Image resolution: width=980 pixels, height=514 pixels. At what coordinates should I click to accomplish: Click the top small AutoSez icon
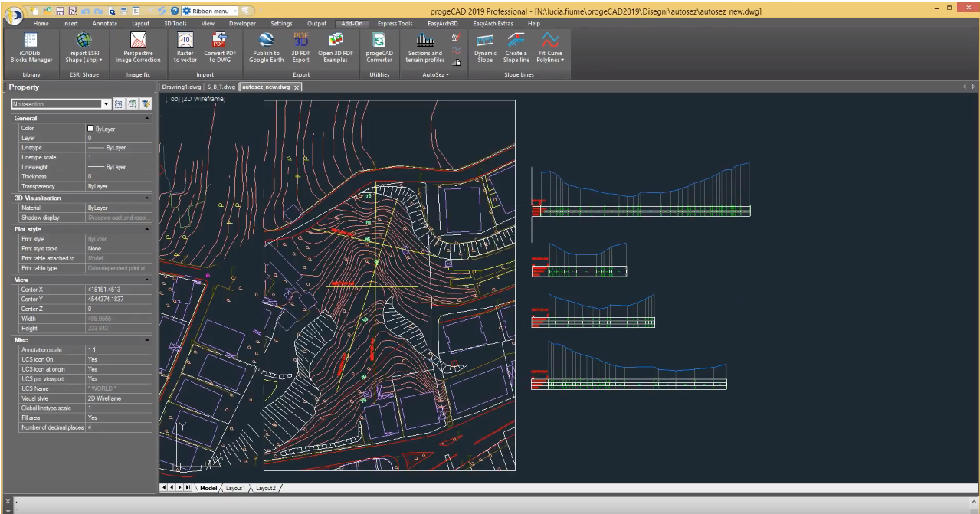[457, 37]
